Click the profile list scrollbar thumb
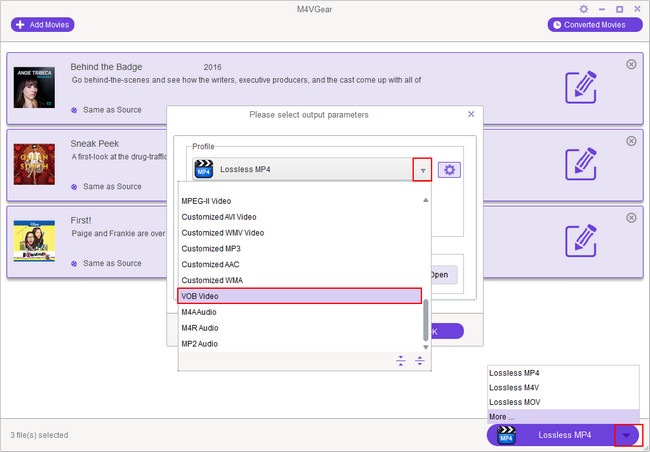650x452 pixels. 425,320
